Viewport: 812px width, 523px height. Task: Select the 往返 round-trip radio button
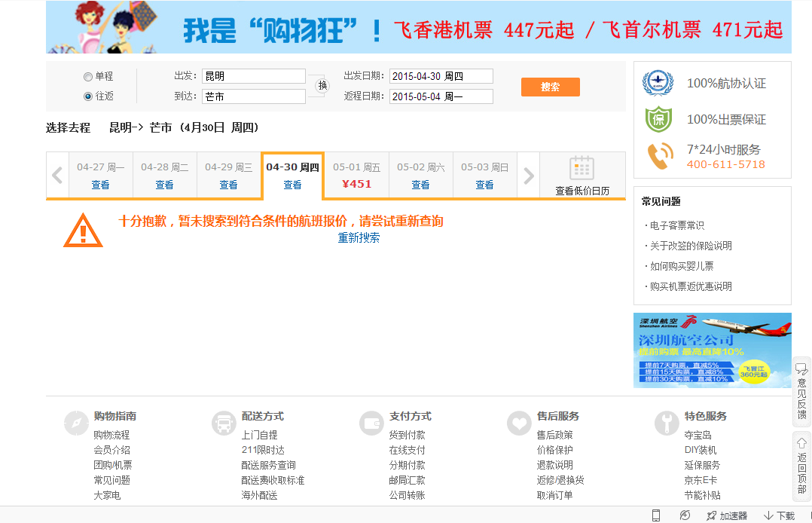click(88, 96)
